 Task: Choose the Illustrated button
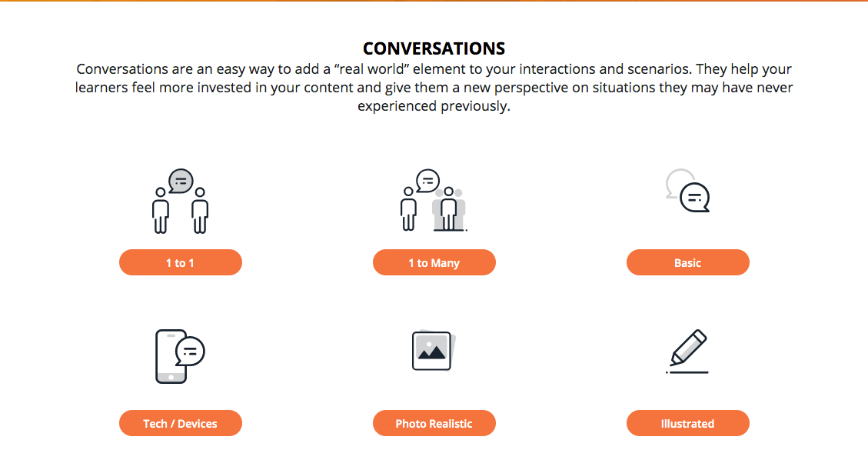point(688,423)
